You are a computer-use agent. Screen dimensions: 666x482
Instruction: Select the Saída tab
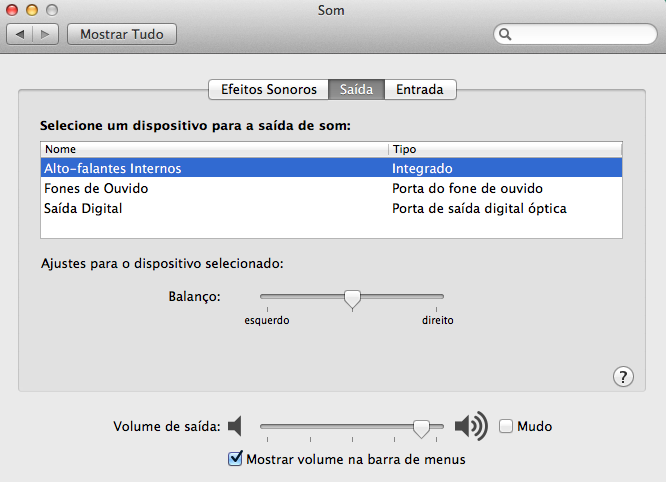356,89
